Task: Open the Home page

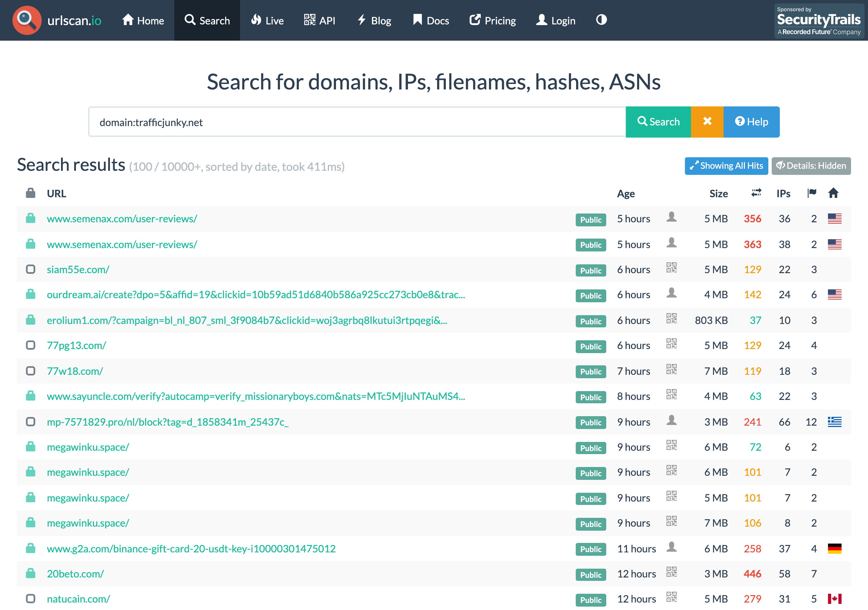Action: tap(143, 20)
